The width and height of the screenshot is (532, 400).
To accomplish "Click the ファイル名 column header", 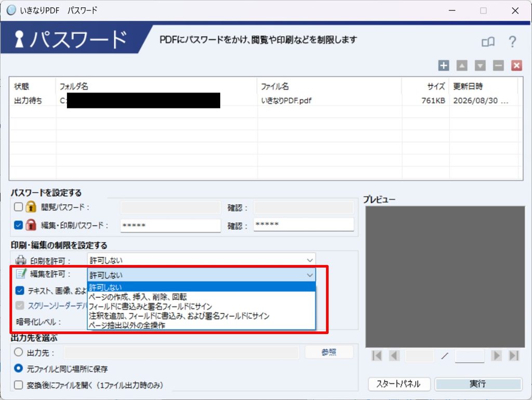I will (x=329, y=86).
